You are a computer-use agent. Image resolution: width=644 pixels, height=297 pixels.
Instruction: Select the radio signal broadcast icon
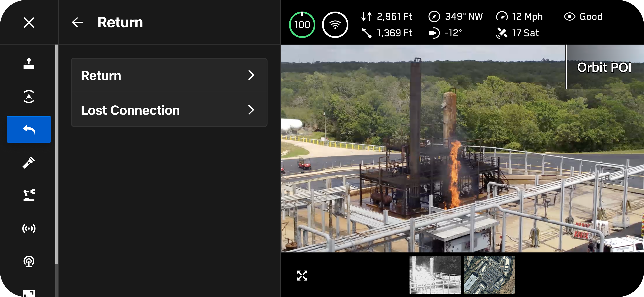click(x=29, y=228)
